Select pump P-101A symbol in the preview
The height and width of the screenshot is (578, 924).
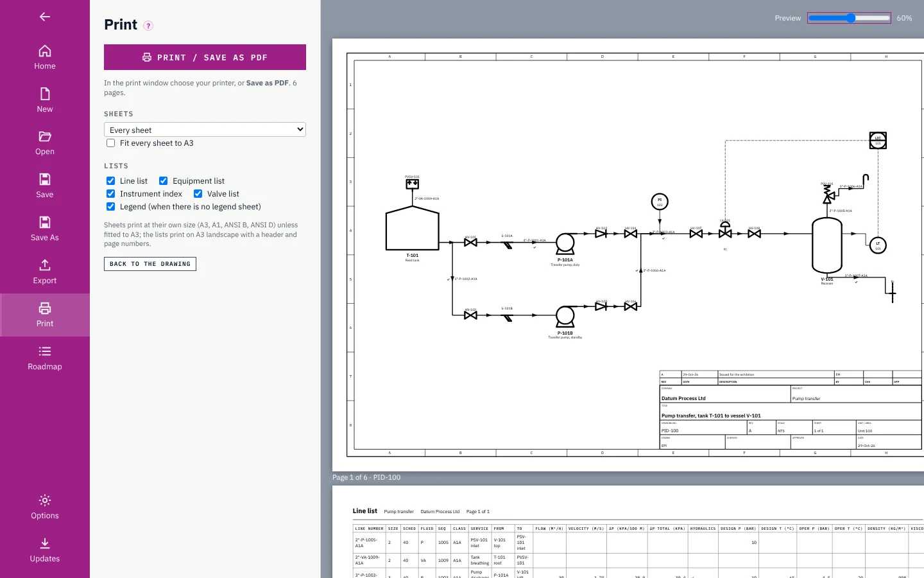coord(565,244)
